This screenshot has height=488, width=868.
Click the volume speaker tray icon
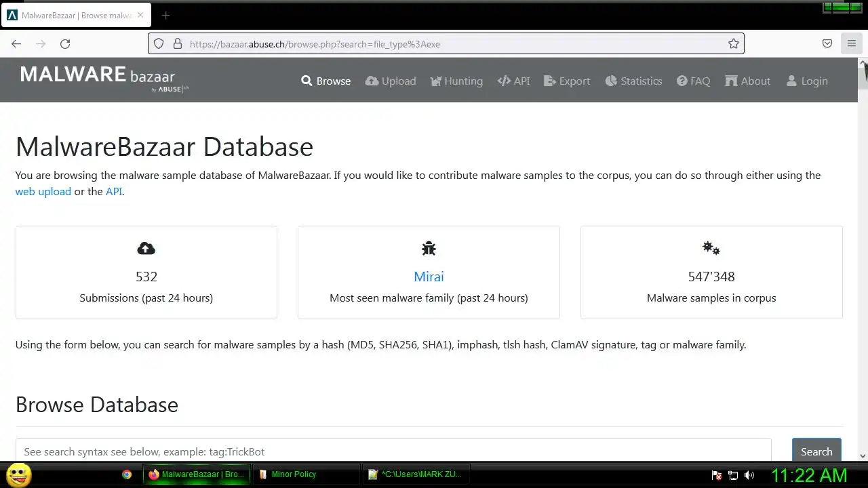click(x=749, y=475)
